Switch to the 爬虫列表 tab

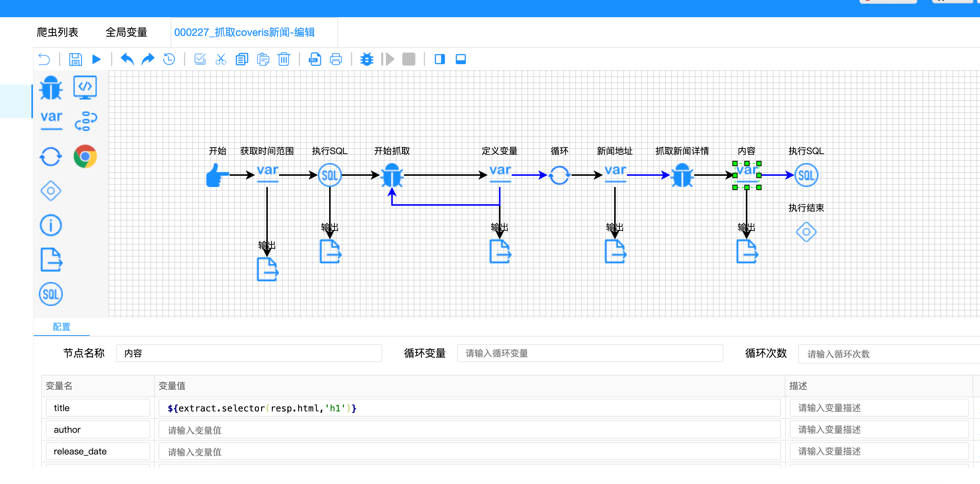click(58, 32)
